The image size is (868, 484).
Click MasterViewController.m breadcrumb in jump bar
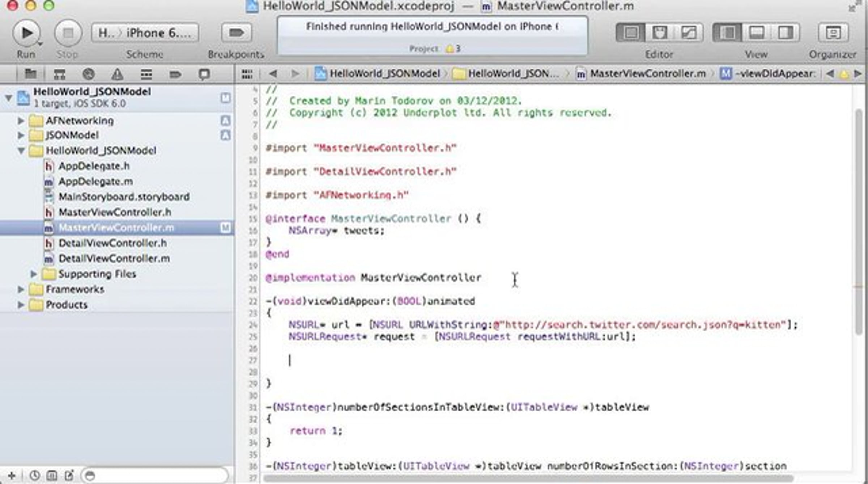click(641, 74)
